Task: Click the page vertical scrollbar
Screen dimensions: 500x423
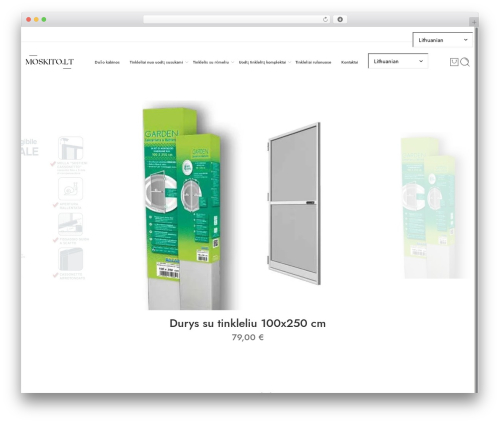Action: click(x=476, y=210)
